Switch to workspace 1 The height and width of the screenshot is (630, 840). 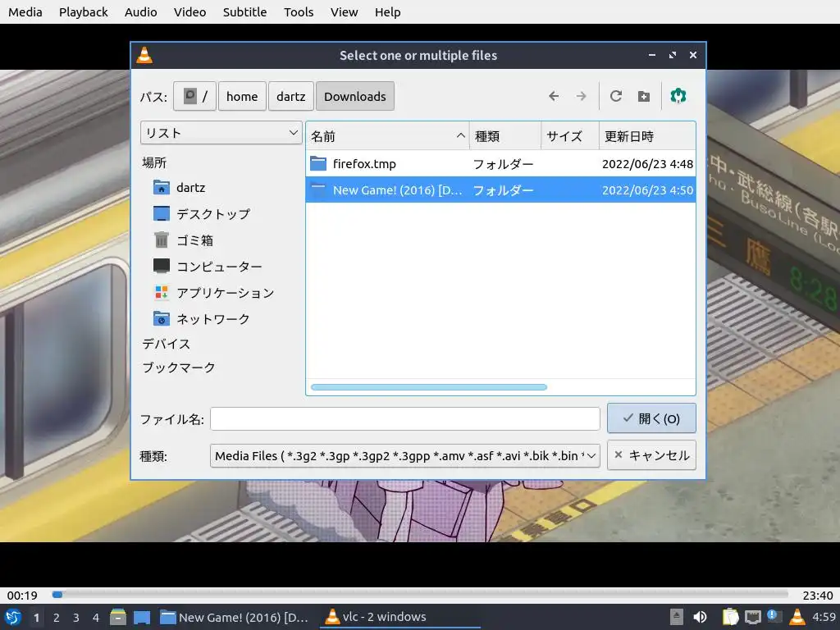(x=36, y=618)
